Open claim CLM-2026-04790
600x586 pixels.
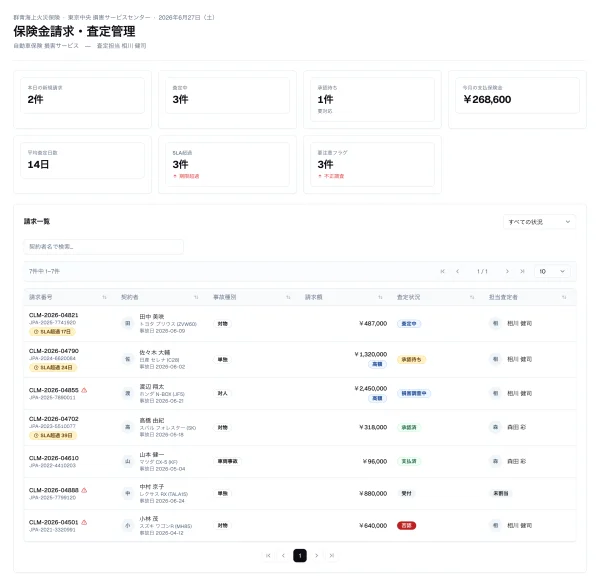[x=54, y=351]
